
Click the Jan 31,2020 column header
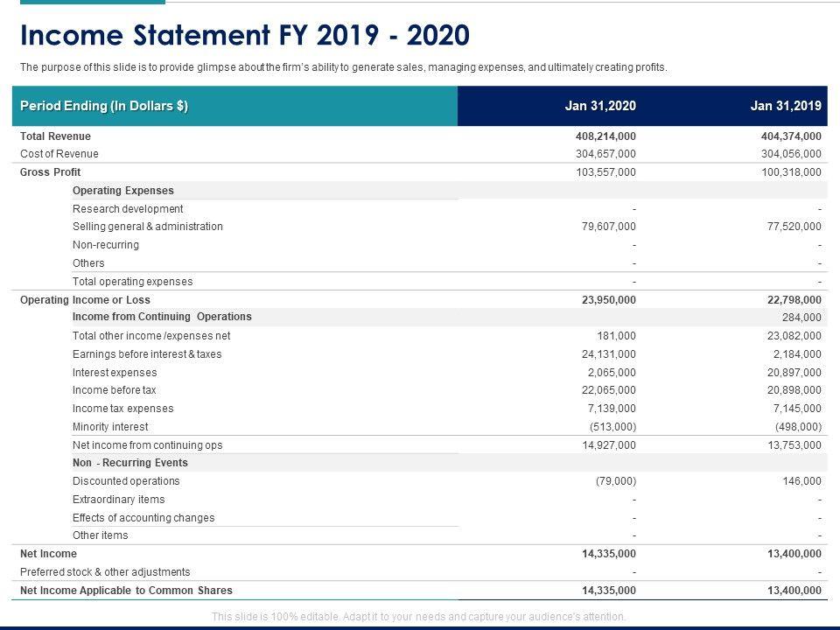pyautogui.click(x=600, y=106)
